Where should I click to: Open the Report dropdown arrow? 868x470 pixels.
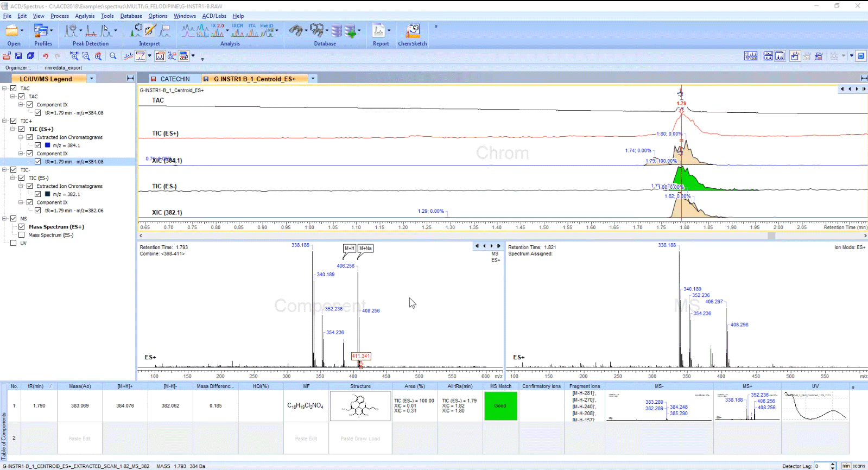[x=389, y=31]
